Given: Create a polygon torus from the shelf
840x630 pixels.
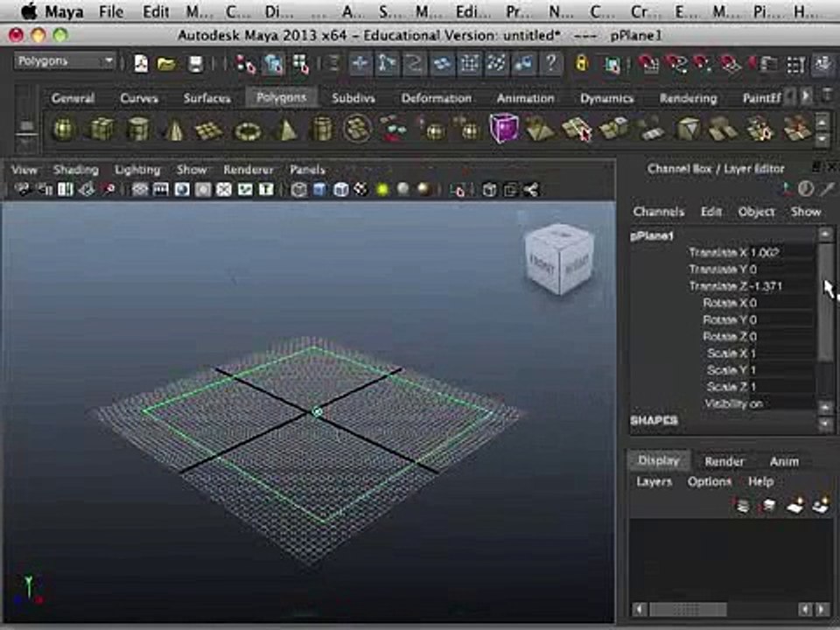Looking at the screenshot, I should point(248,130).
